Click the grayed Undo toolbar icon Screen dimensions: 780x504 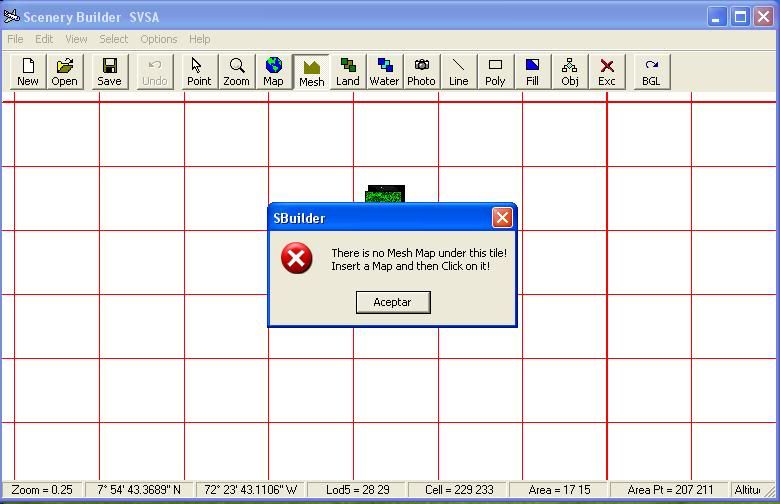click(x=155, y=72)
